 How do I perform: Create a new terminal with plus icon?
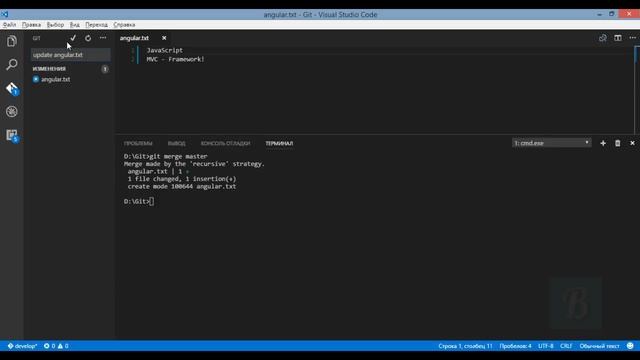(x=603, y=143)
